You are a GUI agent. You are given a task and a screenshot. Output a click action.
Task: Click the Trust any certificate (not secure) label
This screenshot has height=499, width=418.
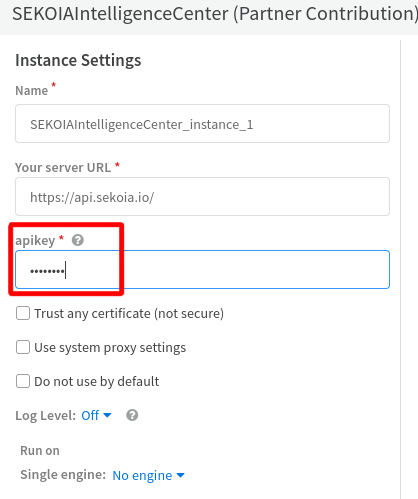tap(129, 314)
